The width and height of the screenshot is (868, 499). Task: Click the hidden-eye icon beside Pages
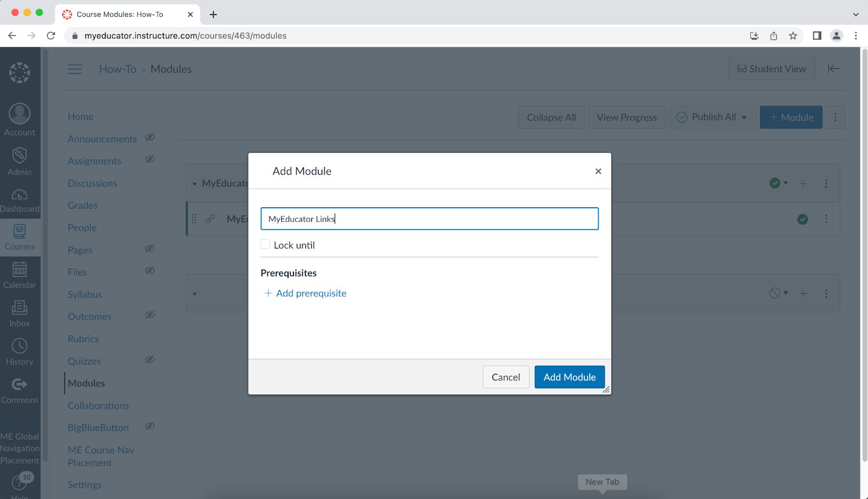click(150, 248)
